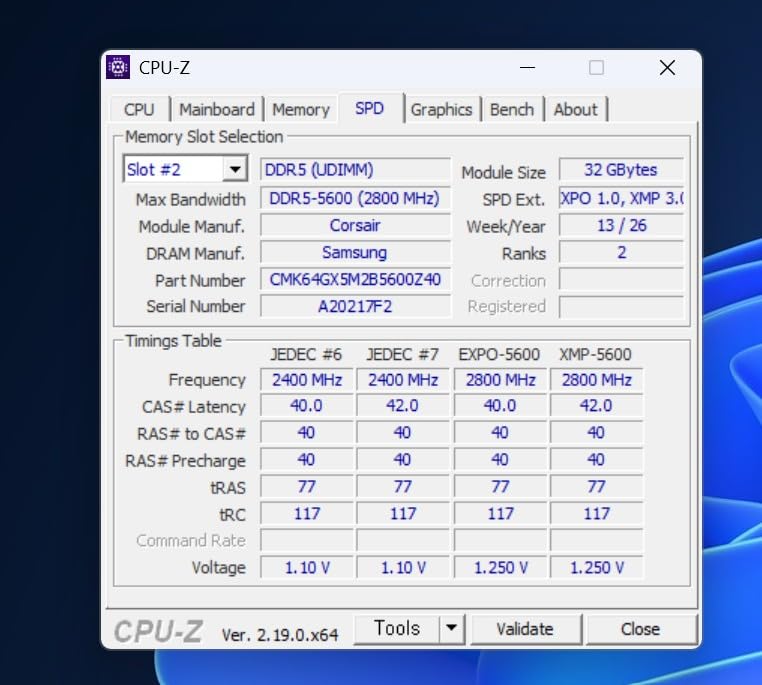The width and height of the screenshot is (762, 685).
Task: Click the Tools button
Action: click(x=397, y=628)
